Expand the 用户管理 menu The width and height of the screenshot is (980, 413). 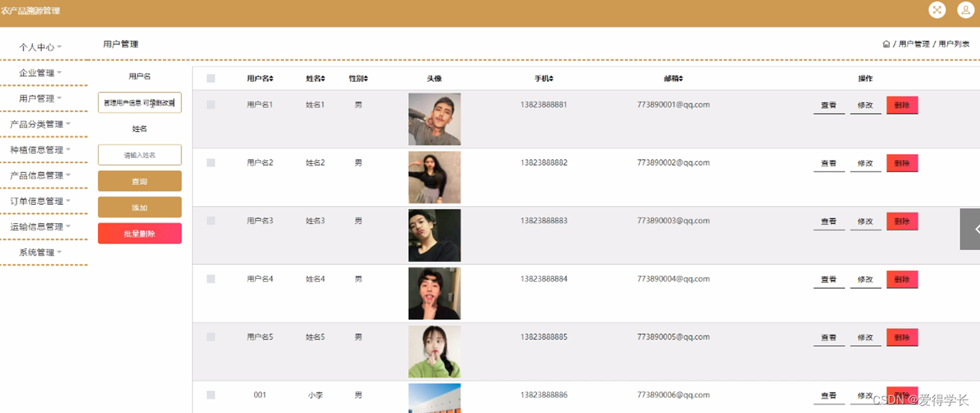click(40, 99)
